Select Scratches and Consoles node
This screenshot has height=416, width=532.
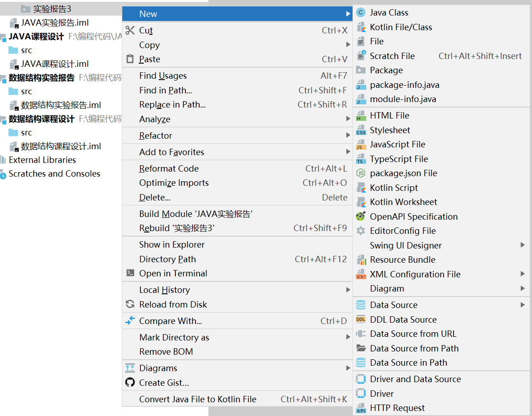(x=54, y=174)
